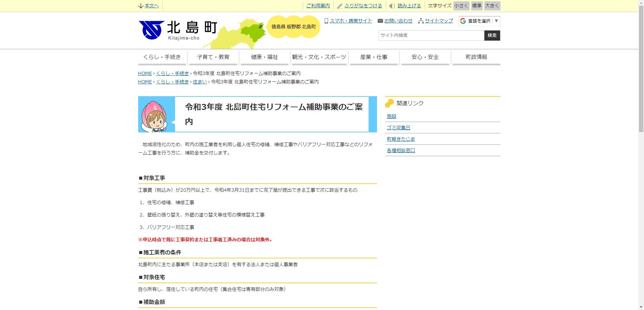Open サイトマップ using the sitemap icon
644x310 pixels.
(x=420, y=21)
